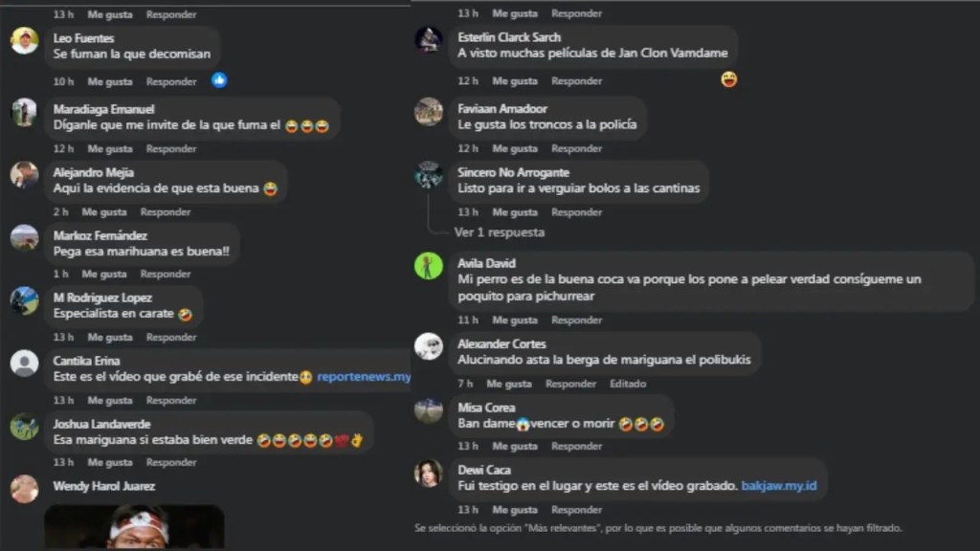Like Maradiaga Emanuel's comment
Image resolution: width=980 pixels, height=551 pixels.
109,148
